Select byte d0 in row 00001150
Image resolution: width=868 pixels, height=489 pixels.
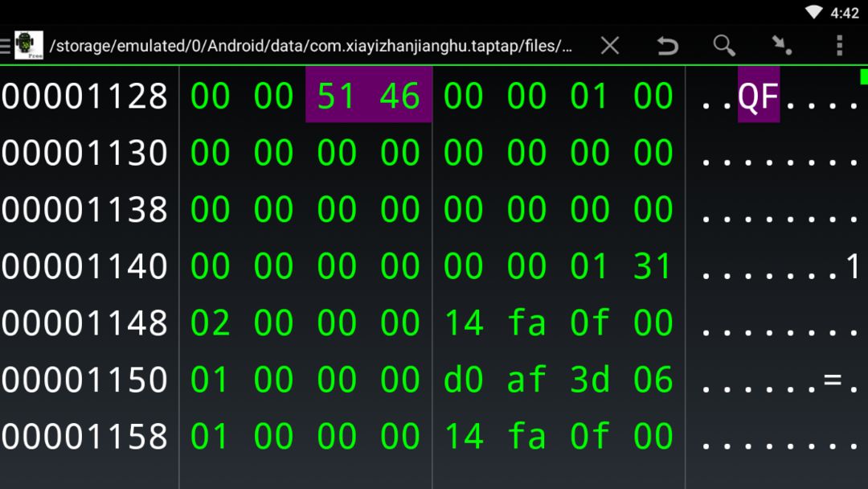(464, 380)
